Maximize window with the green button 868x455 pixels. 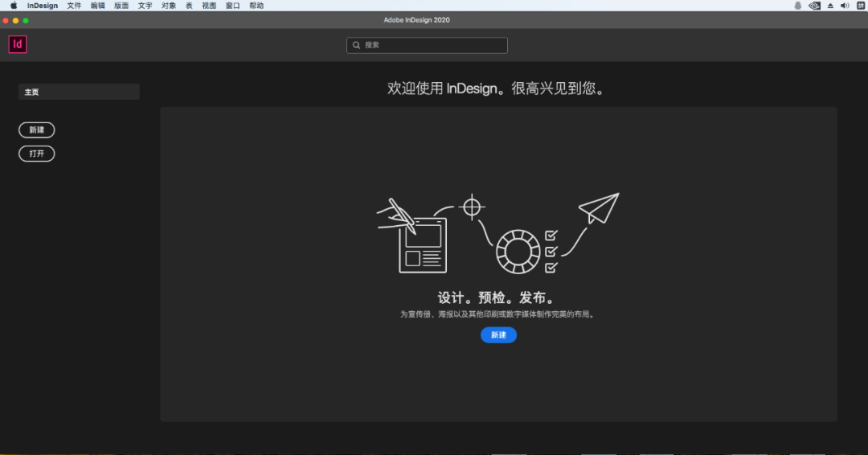(26, 20)
